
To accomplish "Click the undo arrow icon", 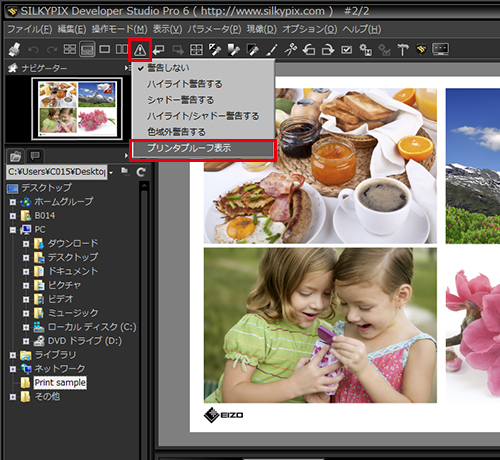I will click(x=33, y=50).
